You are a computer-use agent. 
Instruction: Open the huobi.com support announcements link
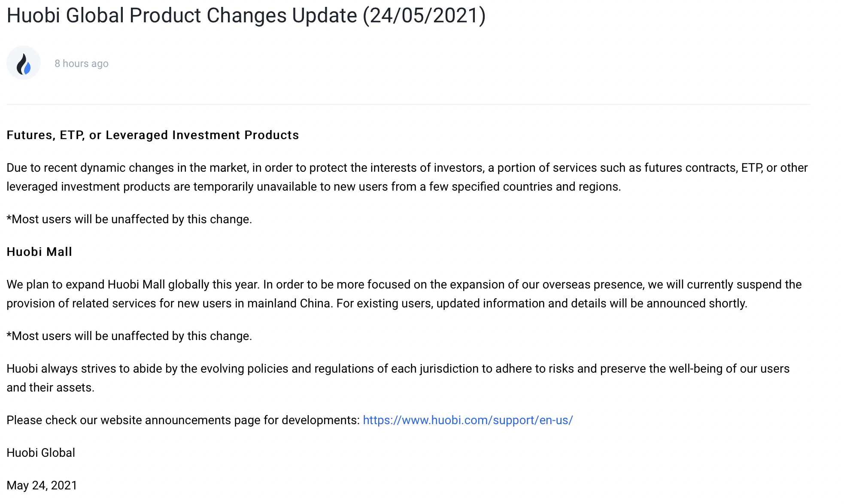(x=468, y=420)
